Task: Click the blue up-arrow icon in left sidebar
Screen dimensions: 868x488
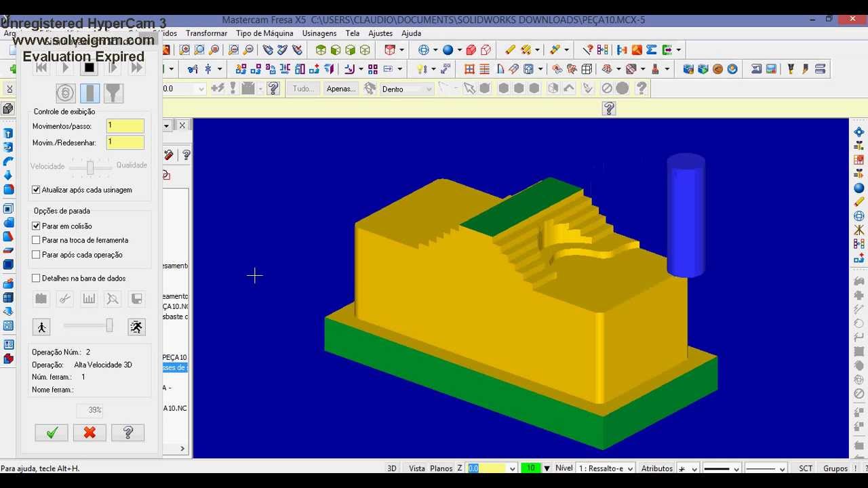Action: [8, 134]
